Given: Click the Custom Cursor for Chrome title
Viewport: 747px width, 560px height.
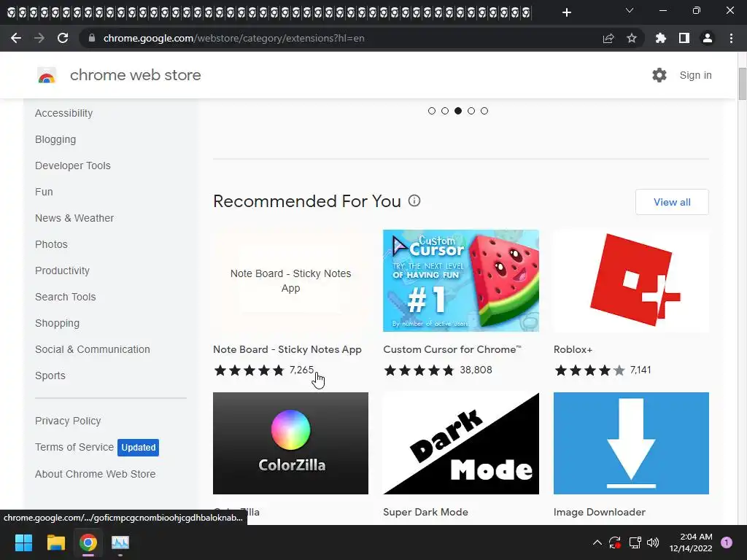Looking at the screenshot, I should pyautogui.click(x=452, y=349).
